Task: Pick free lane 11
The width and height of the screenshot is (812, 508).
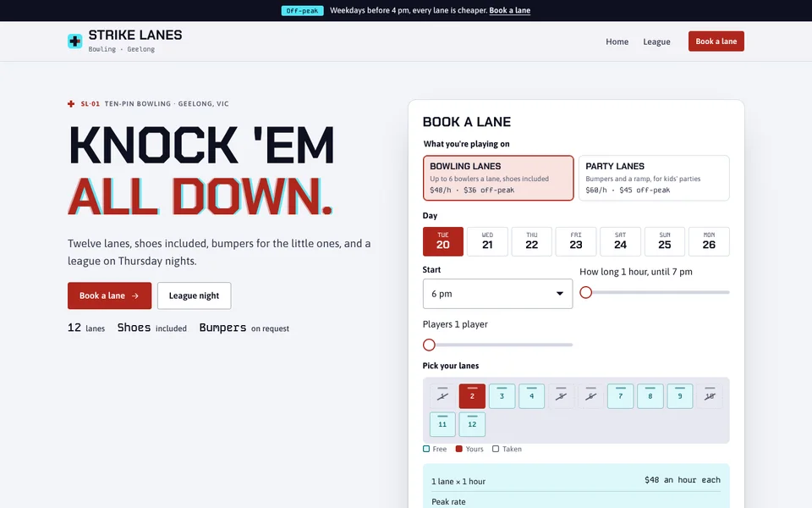Action: point(442,424)
